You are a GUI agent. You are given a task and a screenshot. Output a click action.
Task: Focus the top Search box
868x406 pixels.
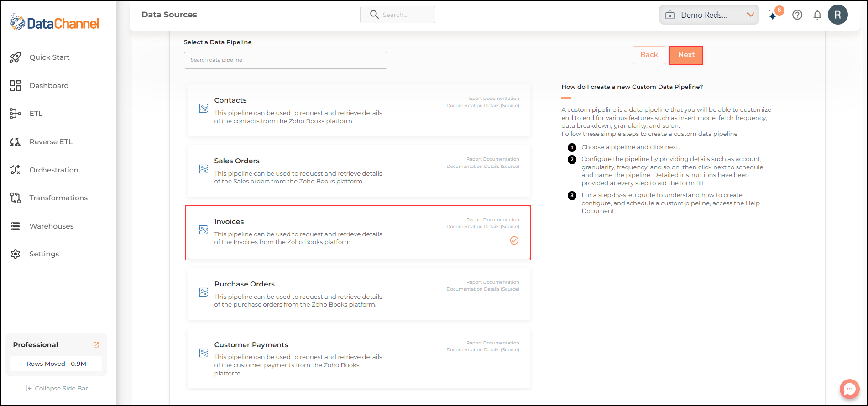(397, 15)
